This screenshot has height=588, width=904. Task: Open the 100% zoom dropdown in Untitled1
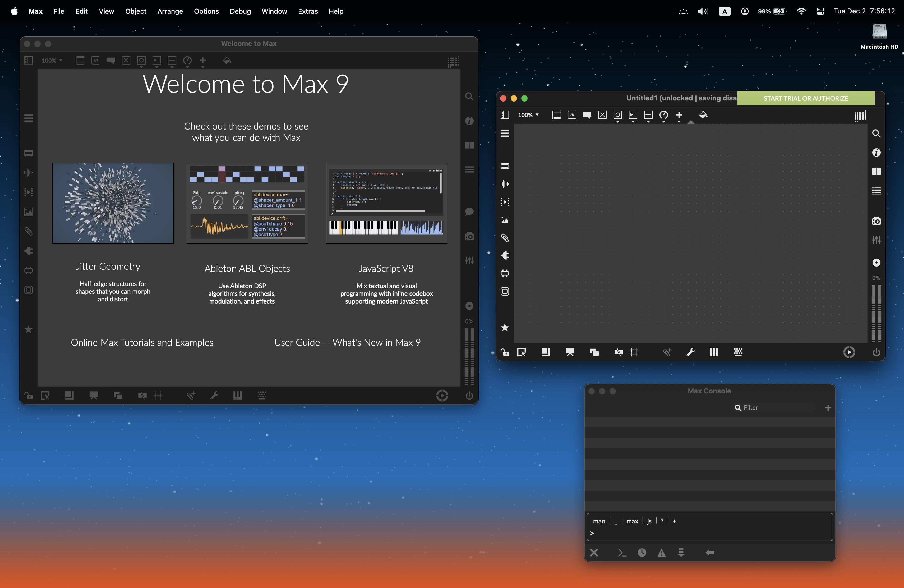tap(528, 115)
